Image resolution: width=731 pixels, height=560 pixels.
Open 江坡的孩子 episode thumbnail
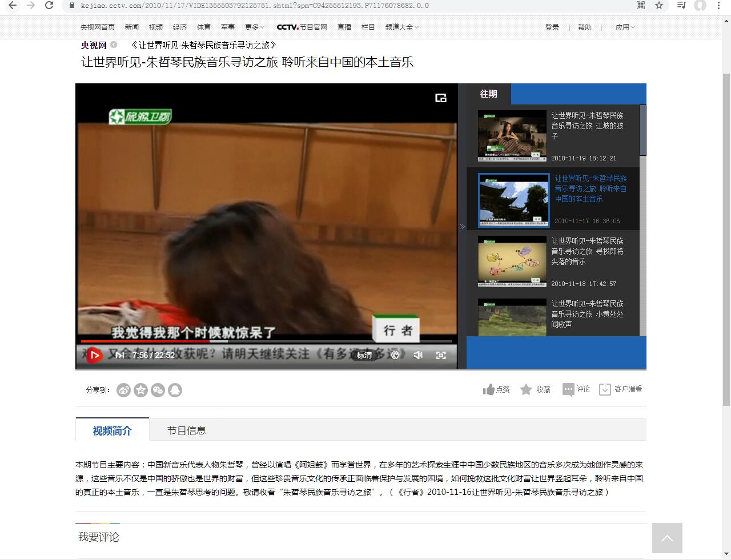point(512,136)
